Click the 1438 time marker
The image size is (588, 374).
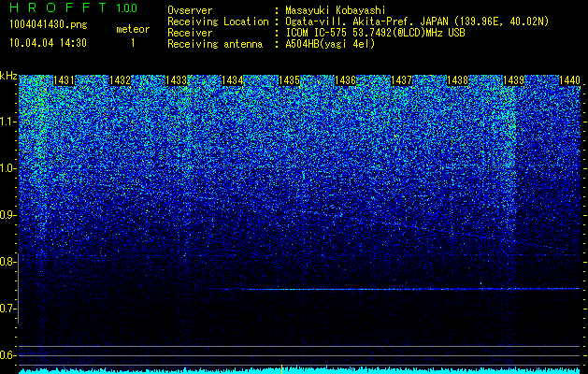458,80
